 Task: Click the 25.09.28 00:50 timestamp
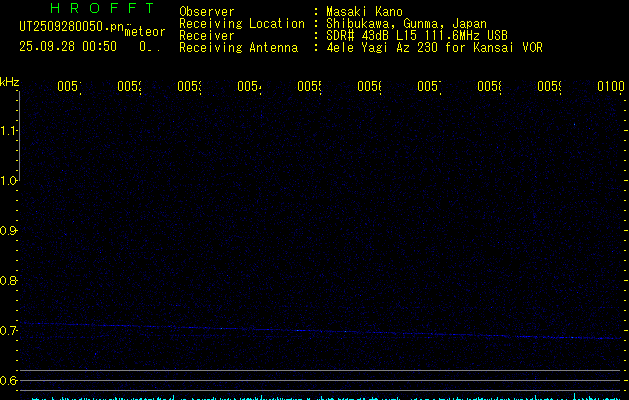(67, 46)
